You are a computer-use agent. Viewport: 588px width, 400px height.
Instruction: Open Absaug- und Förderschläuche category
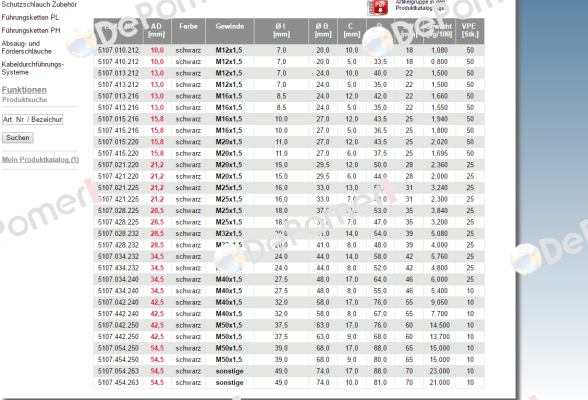[x=27, y=48]
